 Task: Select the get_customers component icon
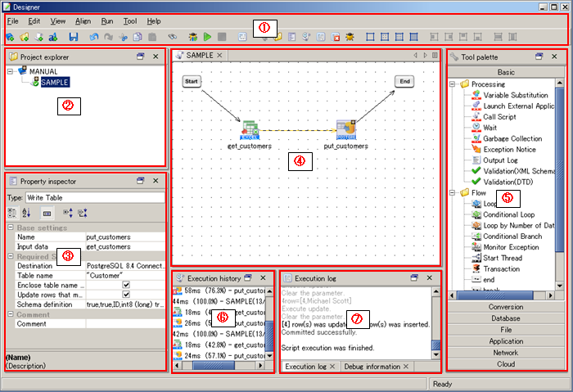click(250, 129)
